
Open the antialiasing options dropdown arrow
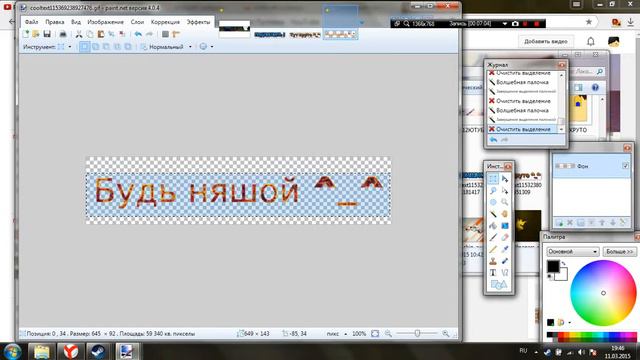[211, 47]
